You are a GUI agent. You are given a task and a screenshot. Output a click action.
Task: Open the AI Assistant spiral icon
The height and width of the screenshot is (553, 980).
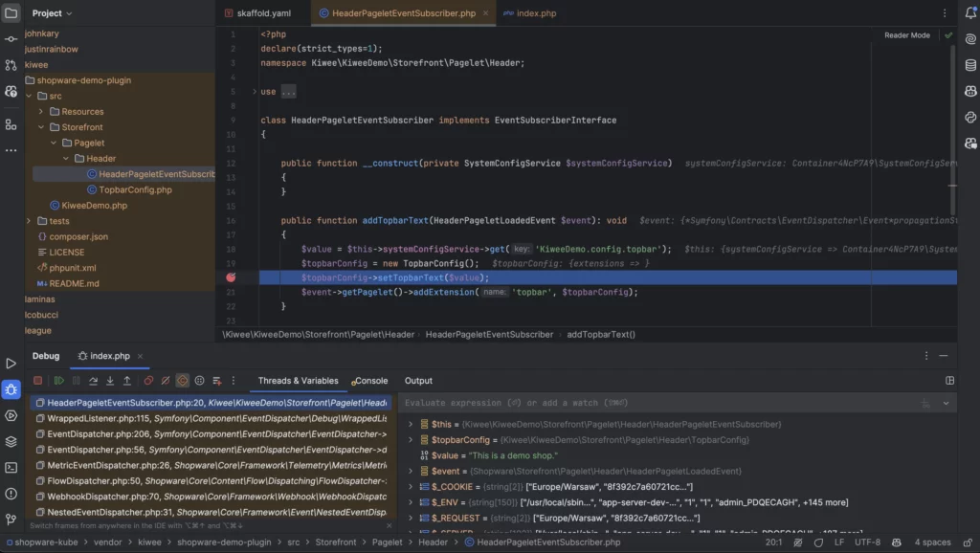click(x=970, y=38)
